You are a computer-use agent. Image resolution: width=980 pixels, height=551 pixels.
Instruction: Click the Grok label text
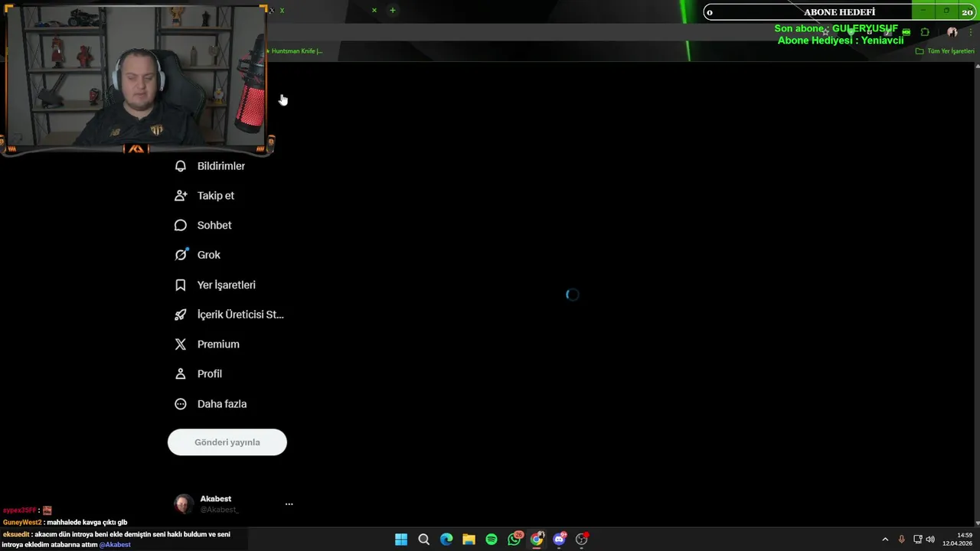pyautogui.click(x=209, y=255)
